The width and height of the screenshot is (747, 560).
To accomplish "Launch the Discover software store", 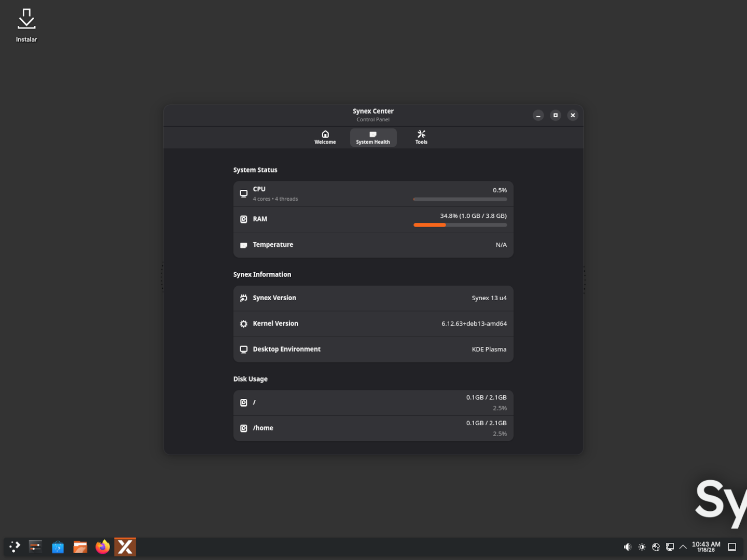I will pyautogui.click(x=58, y=547).
